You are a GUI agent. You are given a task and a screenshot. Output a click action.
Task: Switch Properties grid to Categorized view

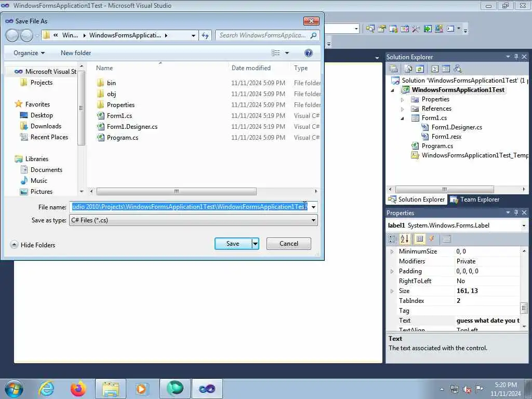(393, 239)
